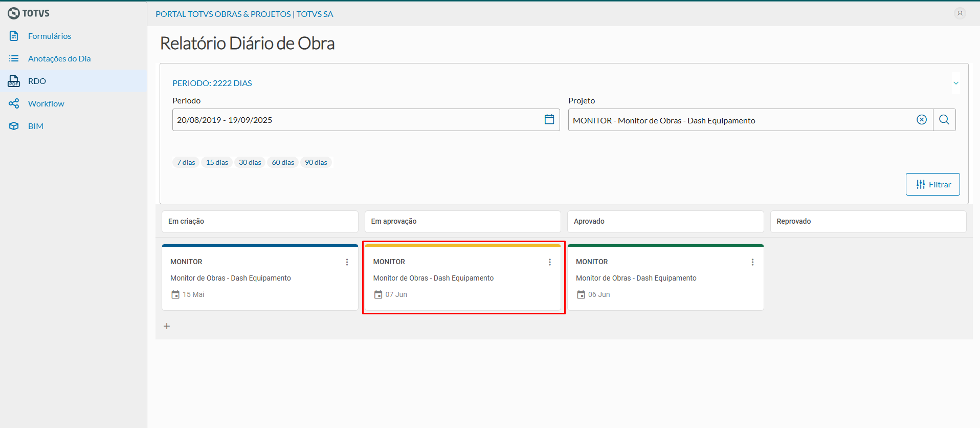Click the Portal TOTVS Obras & Projetos link

click(x=244, y=14)
